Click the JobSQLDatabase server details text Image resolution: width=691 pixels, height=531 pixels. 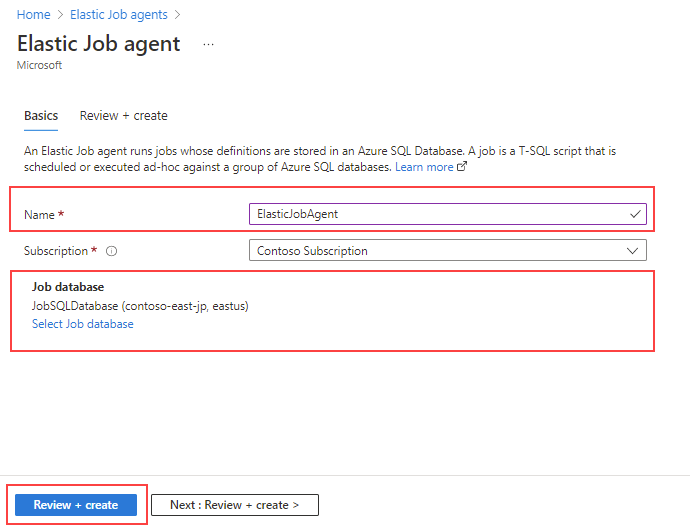[140, 306]
